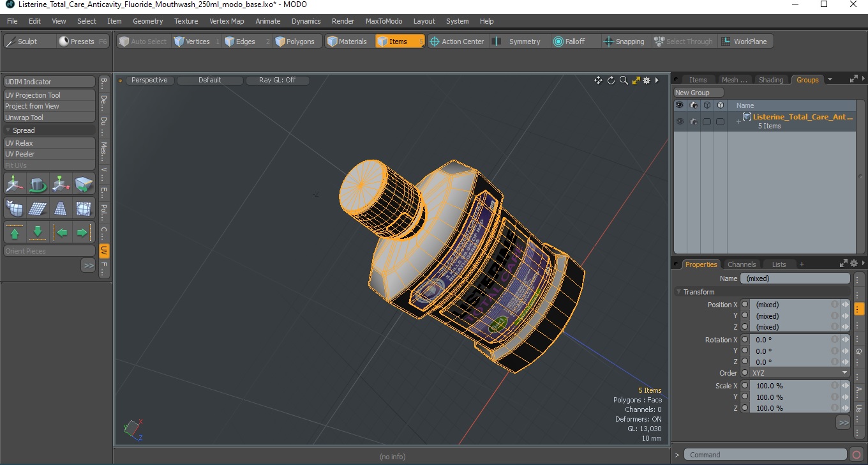Screen dimensions: 868x465
Task: Expand properties with the >> button
Action: click(x=843, y=422)
